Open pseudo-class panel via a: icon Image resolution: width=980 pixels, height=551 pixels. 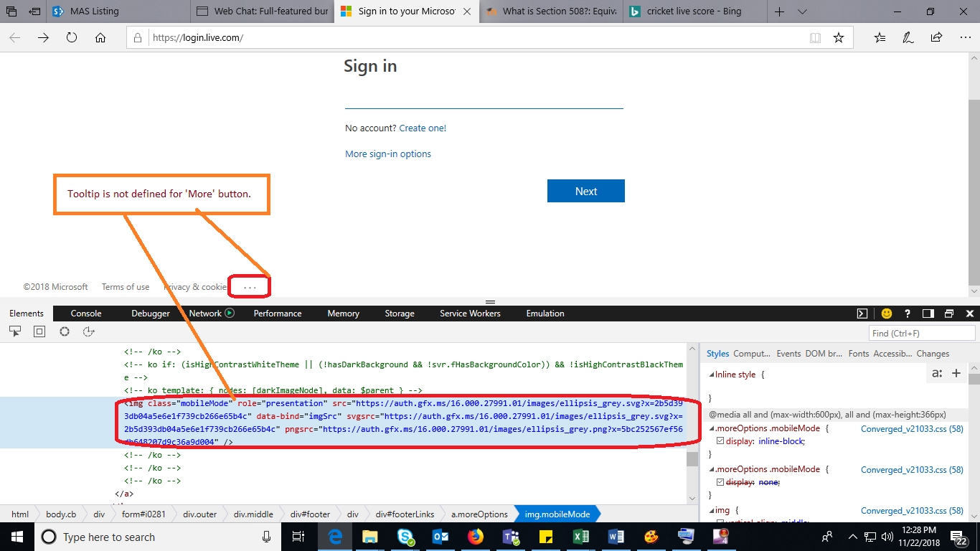pyautogui.click(x=937, y=374)
